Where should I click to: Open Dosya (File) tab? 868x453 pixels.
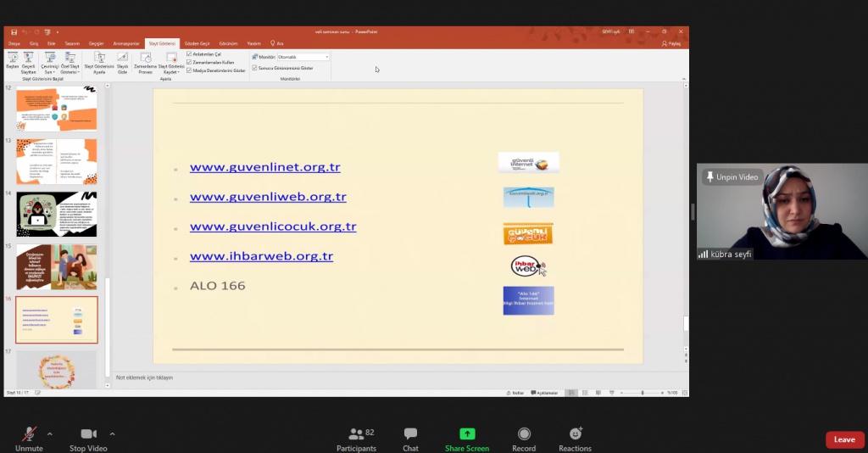(14, 43)
